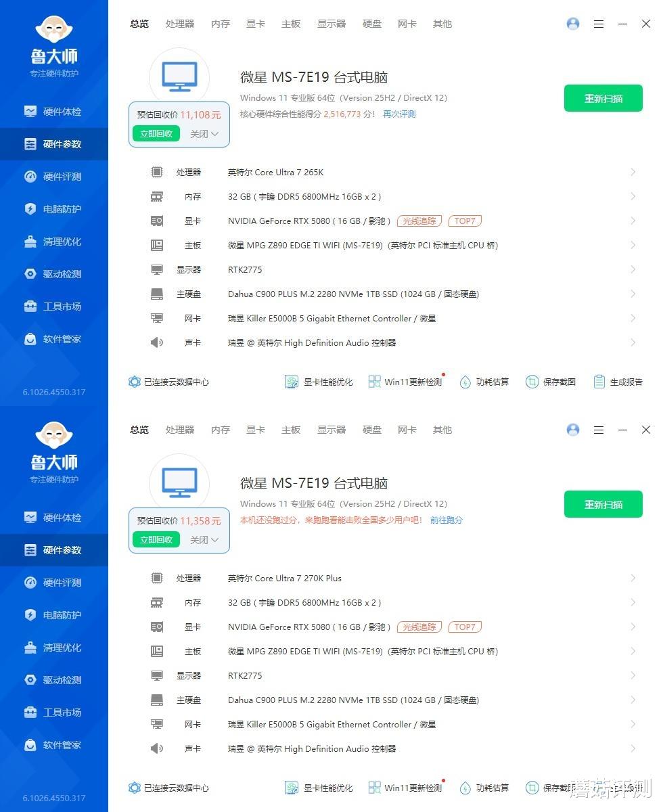Switch to the 硬盘 tab in the lower window
Image resolution: width=663 pixels, height=812 pixels.
tap(372, 430)
